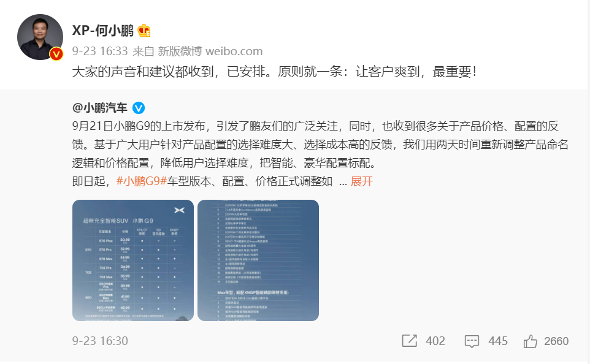Viewport: 590px width, 364px height.
Task: Click the 9-23 16:33 post timestamp
Action: coord(100,51)
